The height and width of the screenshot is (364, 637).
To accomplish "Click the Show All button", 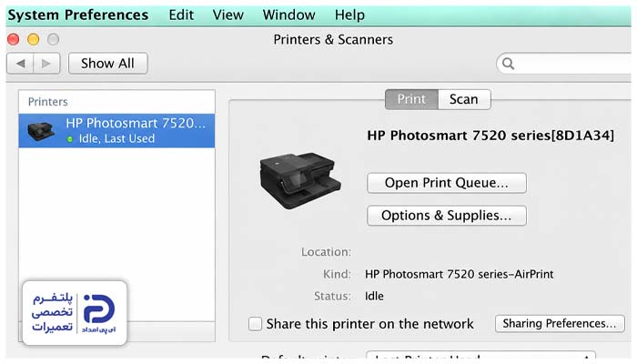I will pyautogui.click(x=107, y=64).
